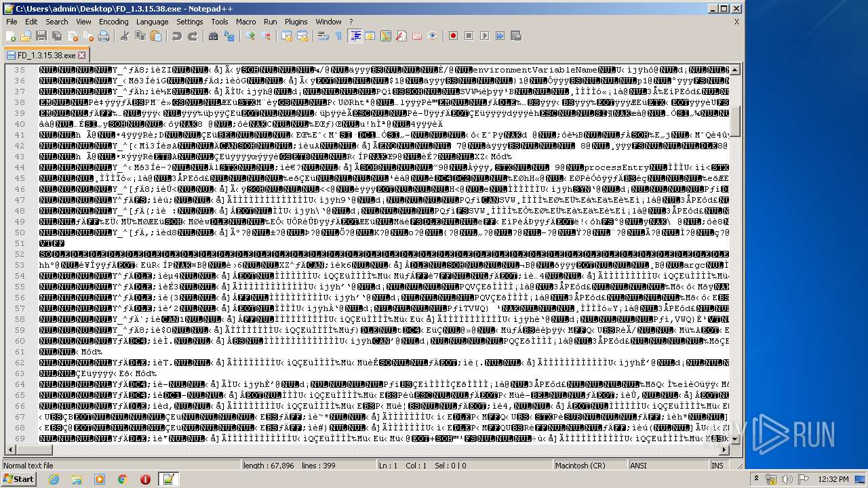Viewport: 868px width, 488px height.
Task: Open the Window menu
Action: coord(329,22)
